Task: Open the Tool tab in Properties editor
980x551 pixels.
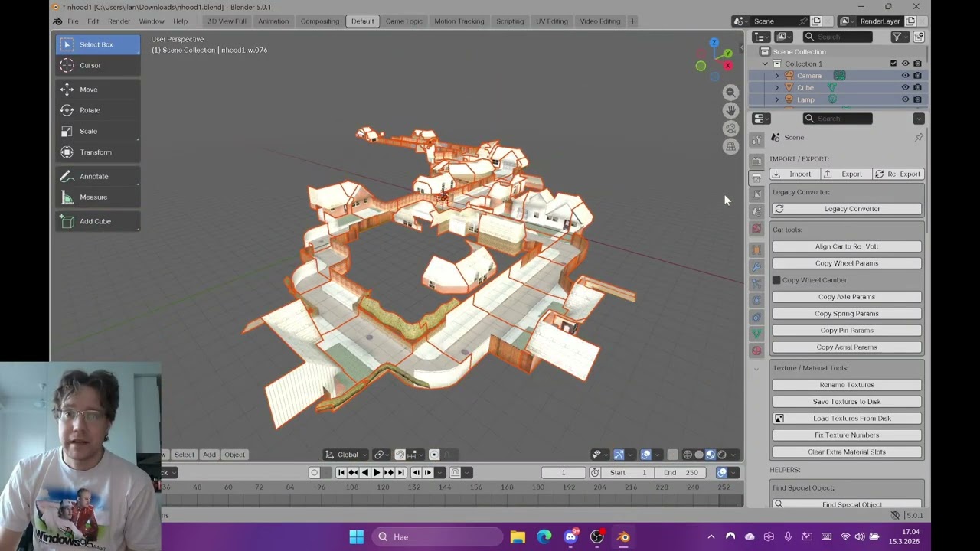Action: point(756,139)
